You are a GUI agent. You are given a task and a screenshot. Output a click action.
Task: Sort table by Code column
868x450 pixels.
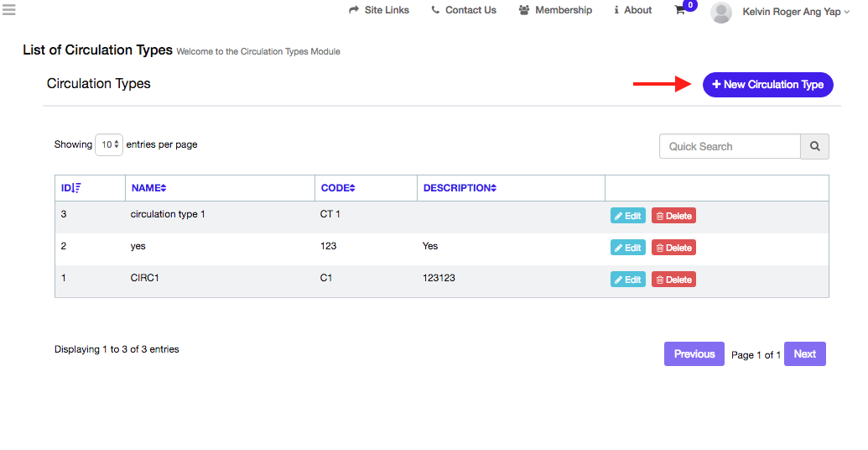click(338, 188)
